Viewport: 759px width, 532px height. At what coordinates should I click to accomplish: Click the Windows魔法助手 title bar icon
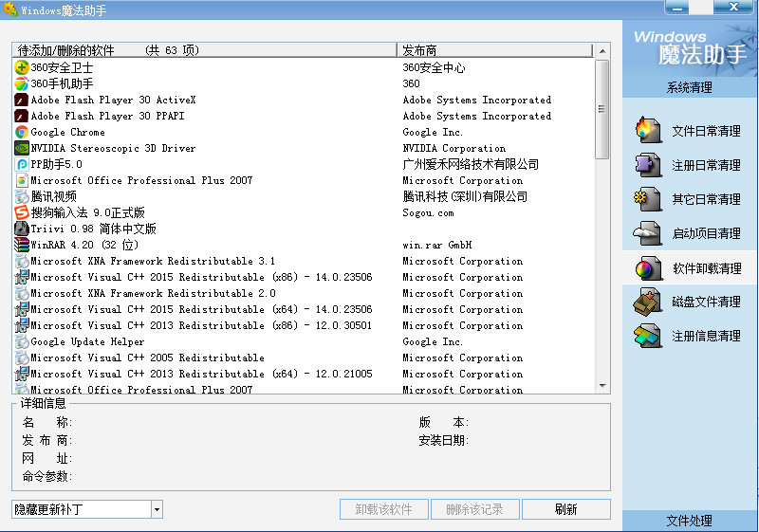9,9
